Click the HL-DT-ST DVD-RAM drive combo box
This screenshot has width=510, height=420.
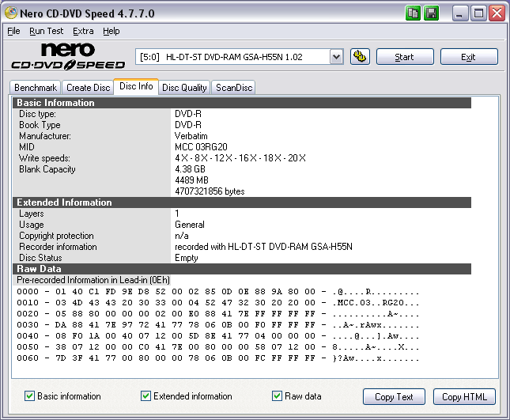point(240,57)
